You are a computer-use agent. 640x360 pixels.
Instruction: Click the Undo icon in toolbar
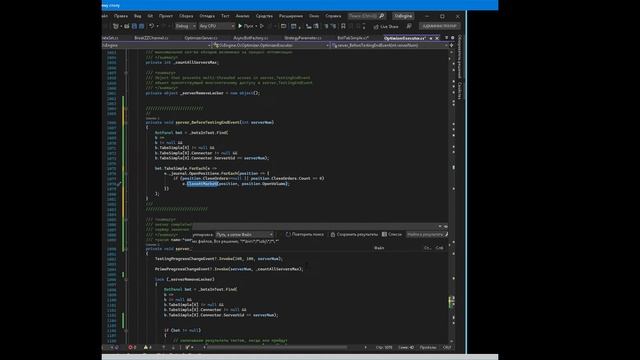[x=151, y=26]
